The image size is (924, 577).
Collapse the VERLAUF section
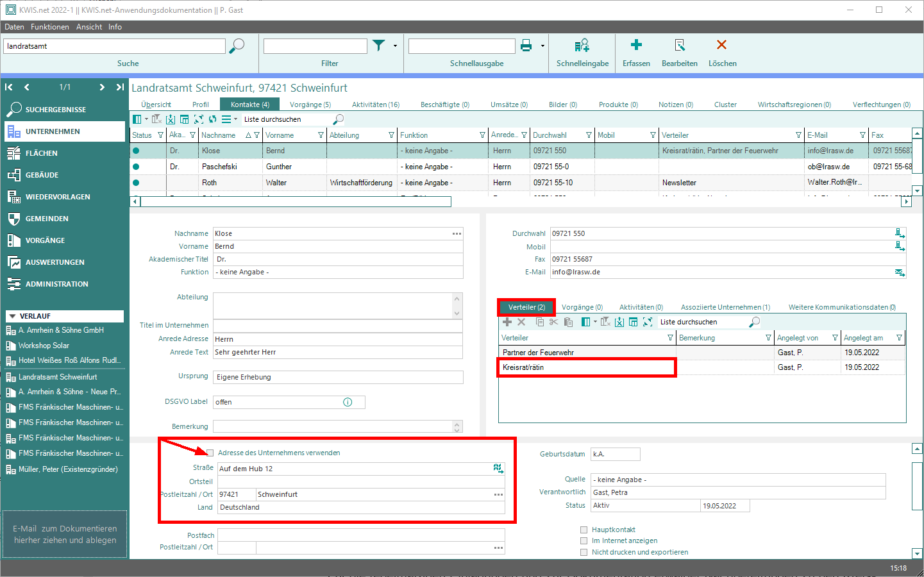click(12, 316)
